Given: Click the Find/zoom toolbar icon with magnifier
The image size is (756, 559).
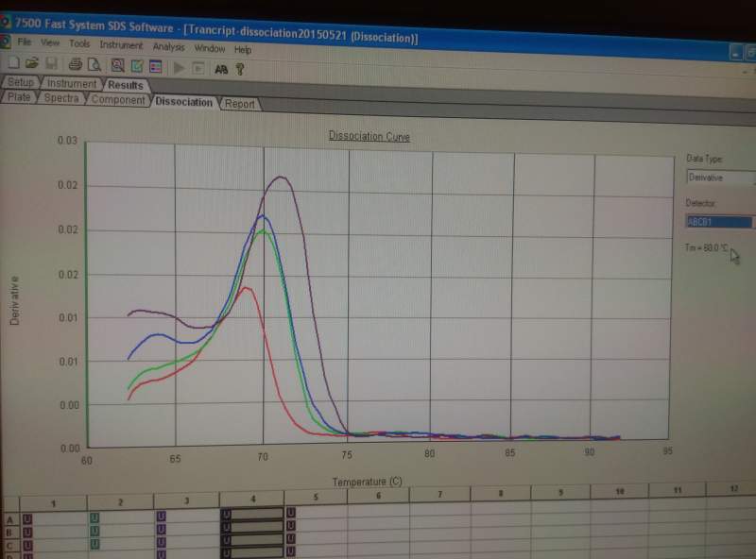Looking at the screenshot, I should [117, 65].
